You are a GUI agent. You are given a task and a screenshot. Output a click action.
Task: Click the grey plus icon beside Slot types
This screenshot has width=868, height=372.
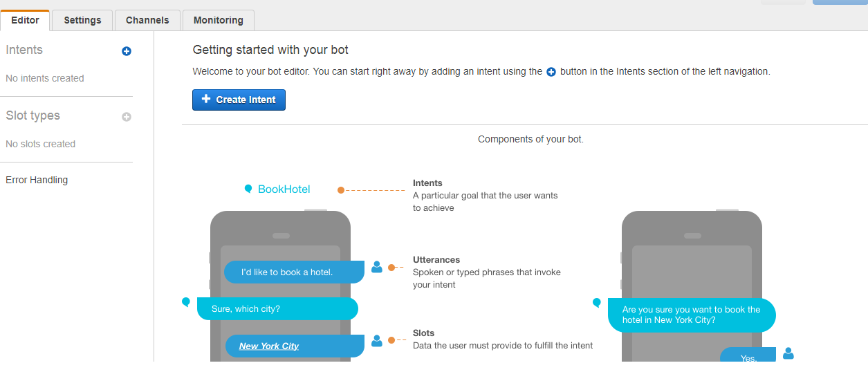click(x=127, y=117)
